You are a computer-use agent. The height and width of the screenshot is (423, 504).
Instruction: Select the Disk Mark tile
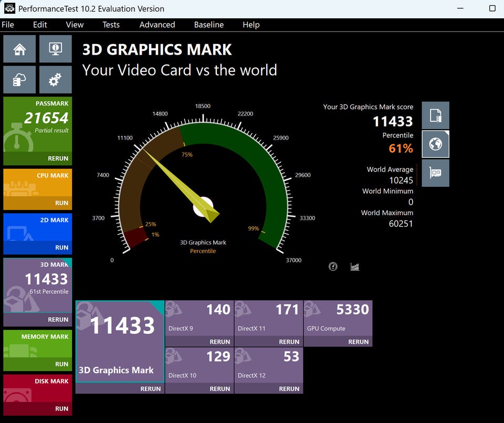pos(38,388)
